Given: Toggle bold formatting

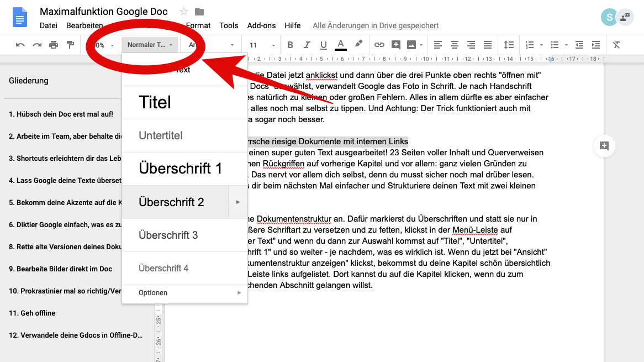Looking at the screenshot, I should pyautogui.click(x=290, y=45).
